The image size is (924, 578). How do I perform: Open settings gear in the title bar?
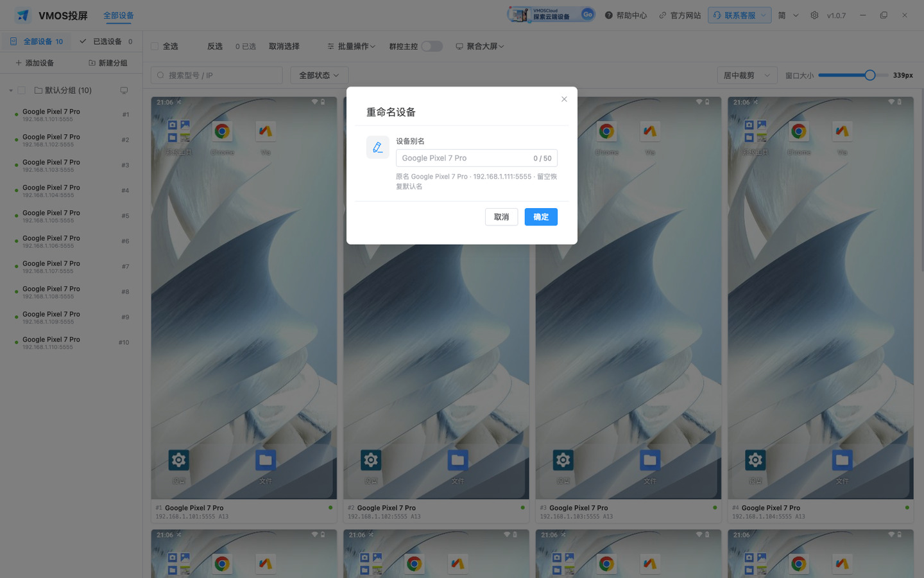tap(814, 15)
